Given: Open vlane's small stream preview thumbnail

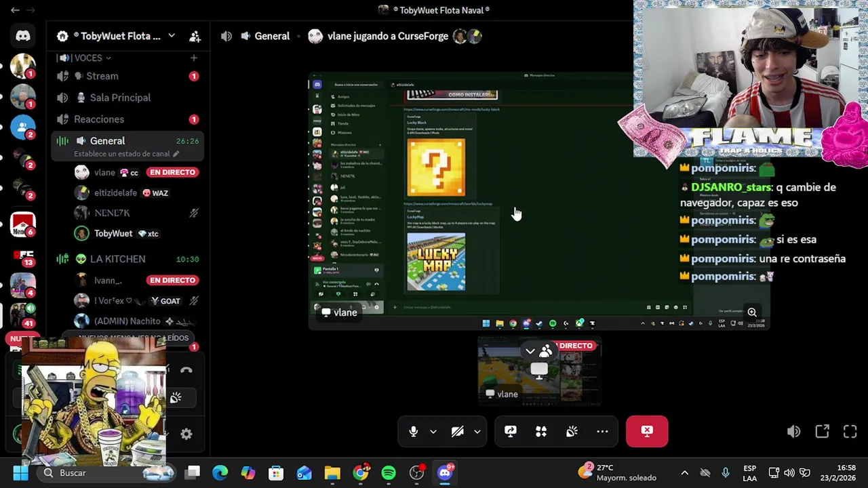Looking at the screenshot, I should coord(539,371).
